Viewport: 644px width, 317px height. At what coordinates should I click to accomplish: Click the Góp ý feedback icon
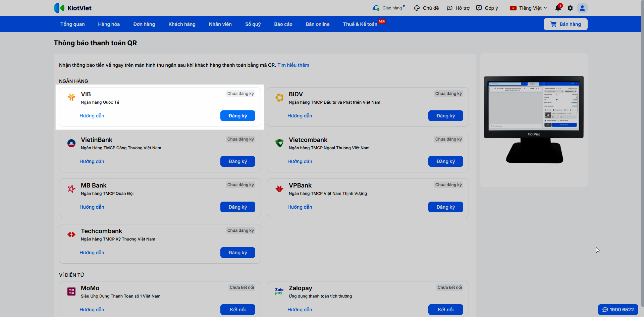(x=479, y=8)
